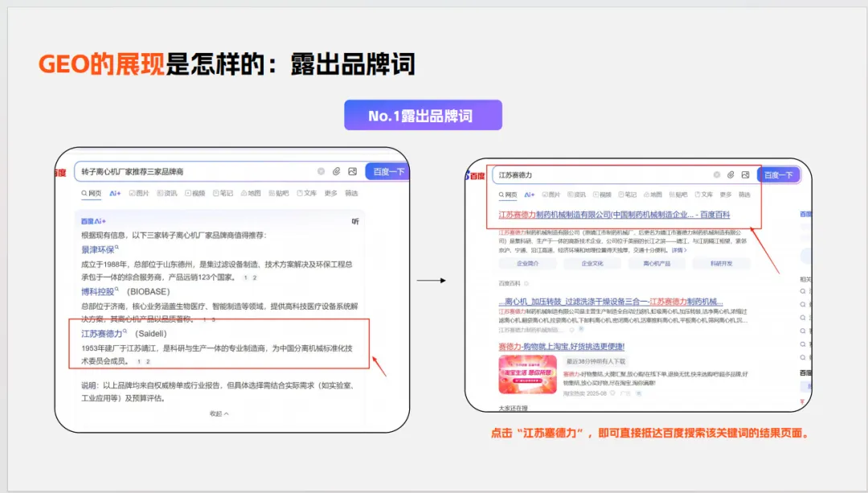Image resolution: width=868 pixels, height=493 pixels.
Task: Click the image search icon in left search box
Action: [353, 171]
